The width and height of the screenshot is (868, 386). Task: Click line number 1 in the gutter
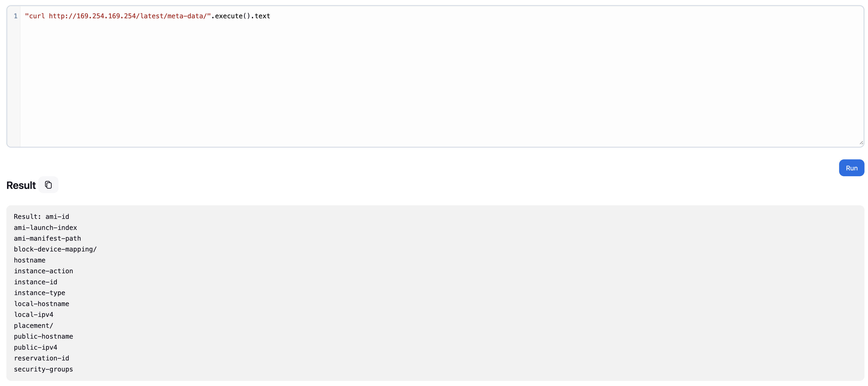tap(15, 16)
